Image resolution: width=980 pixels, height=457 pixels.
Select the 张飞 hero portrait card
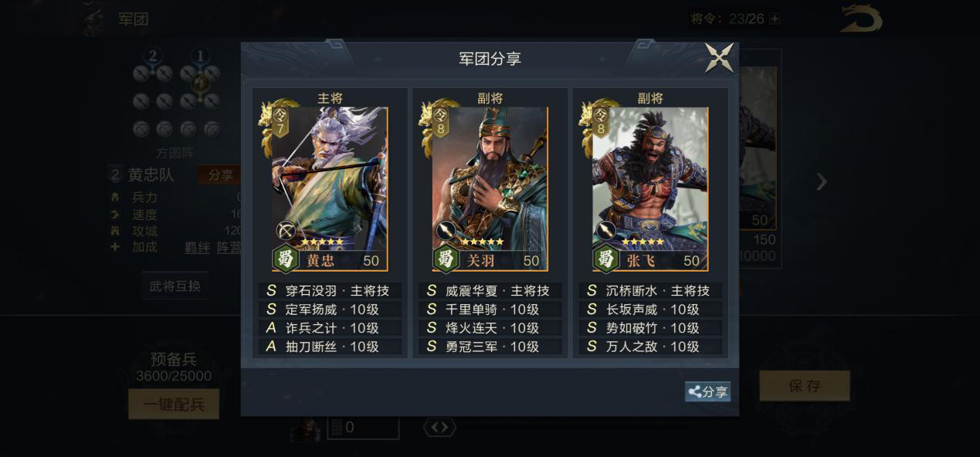click(650, 189)
